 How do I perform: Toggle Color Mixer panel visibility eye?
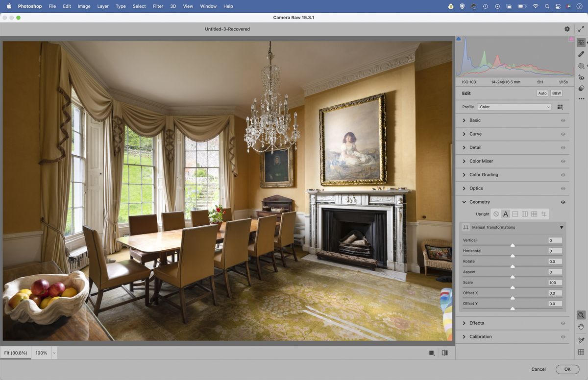tap(563, 161)
